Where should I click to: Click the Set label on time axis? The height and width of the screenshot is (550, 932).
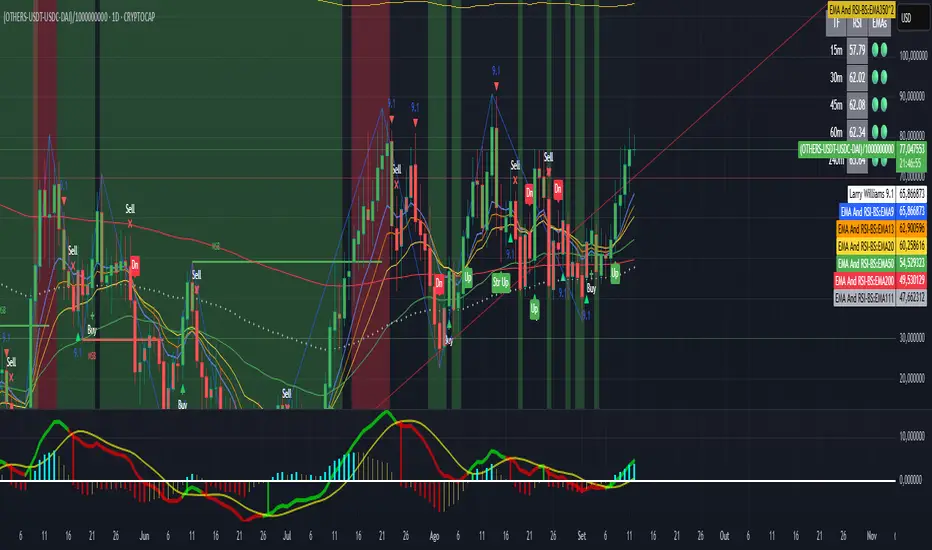[582, 536]
